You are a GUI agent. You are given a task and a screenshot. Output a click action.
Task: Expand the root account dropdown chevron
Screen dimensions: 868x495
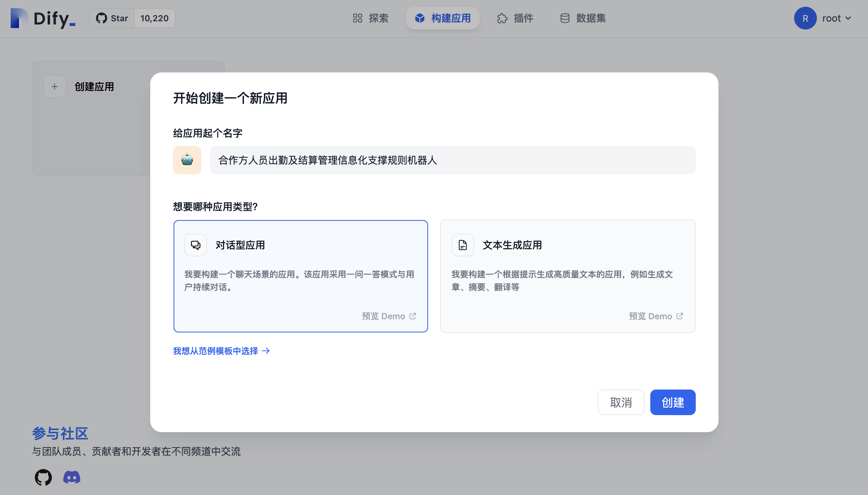[x=848, y=18]
